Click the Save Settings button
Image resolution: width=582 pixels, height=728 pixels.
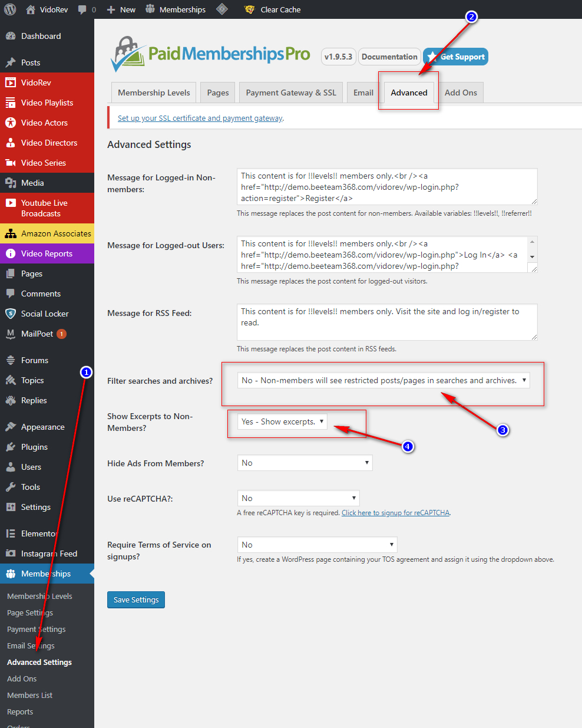tap(136, 599)
